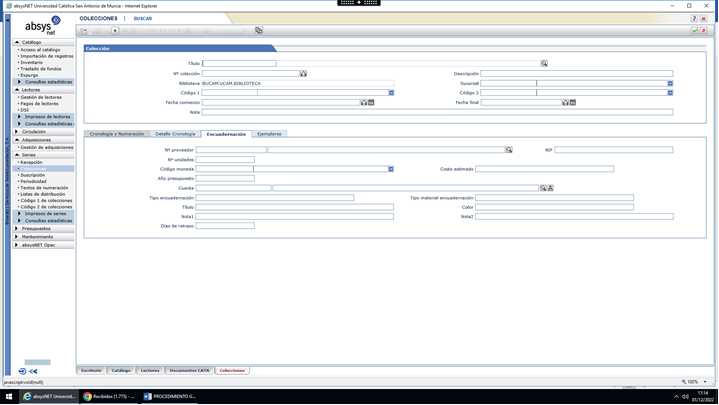Open the calendar icon for Fecha final
The height and width of the screenshot is (405, 719).
[565, 102]
